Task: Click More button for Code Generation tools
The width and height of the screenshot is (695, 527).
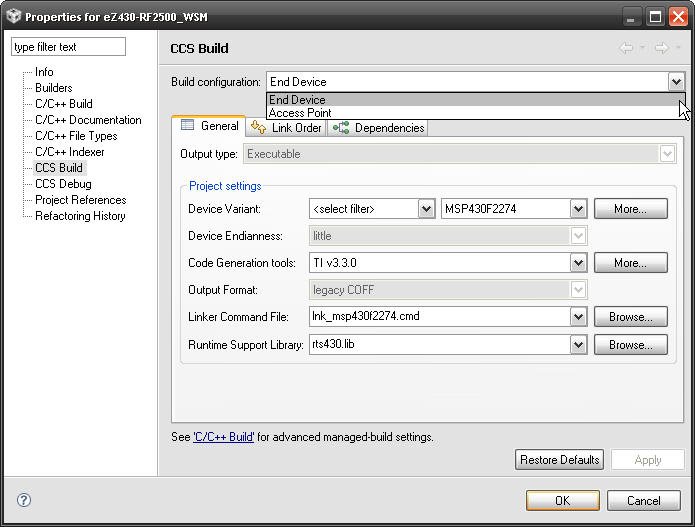Action: click(630, 263)
